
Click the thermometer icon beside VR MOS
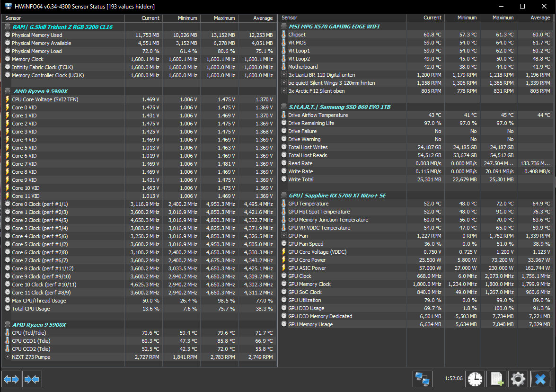283,43
